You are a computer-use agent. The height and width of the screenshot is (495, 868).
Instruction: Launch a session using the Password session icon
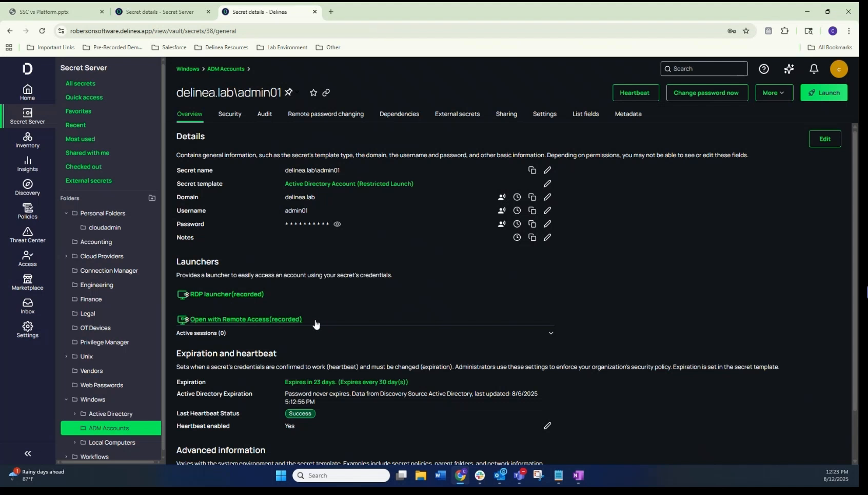click(x=502, y=224)
